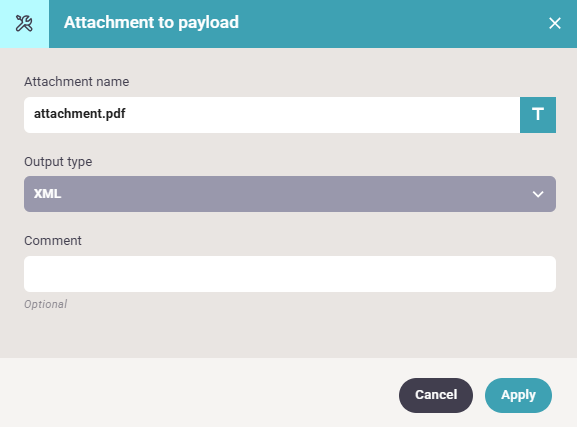Select the Attachment name label
Viewport: 577px width, 427px height.
click(x=77, y=81)
